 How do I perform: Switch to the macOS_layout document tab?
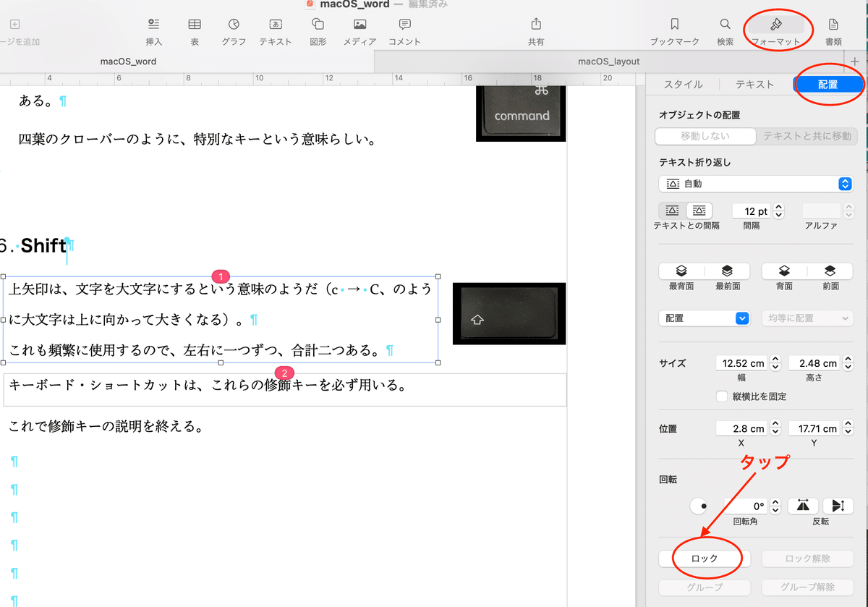[609, 61]
